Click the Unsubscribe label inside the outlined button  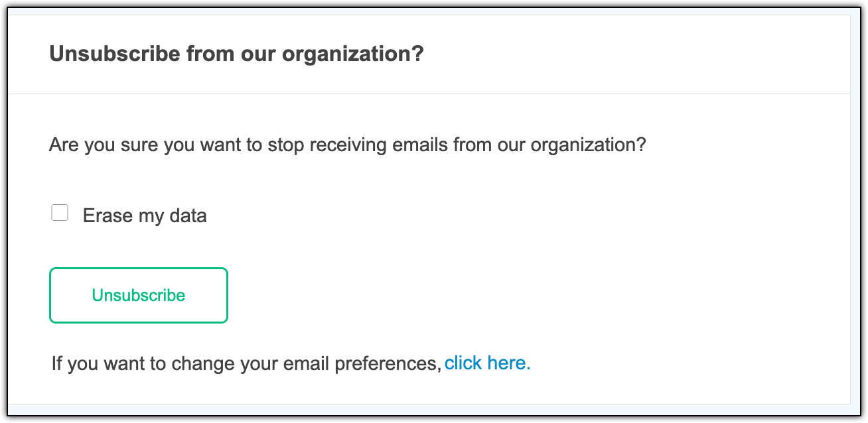click(x=138, y=295)
